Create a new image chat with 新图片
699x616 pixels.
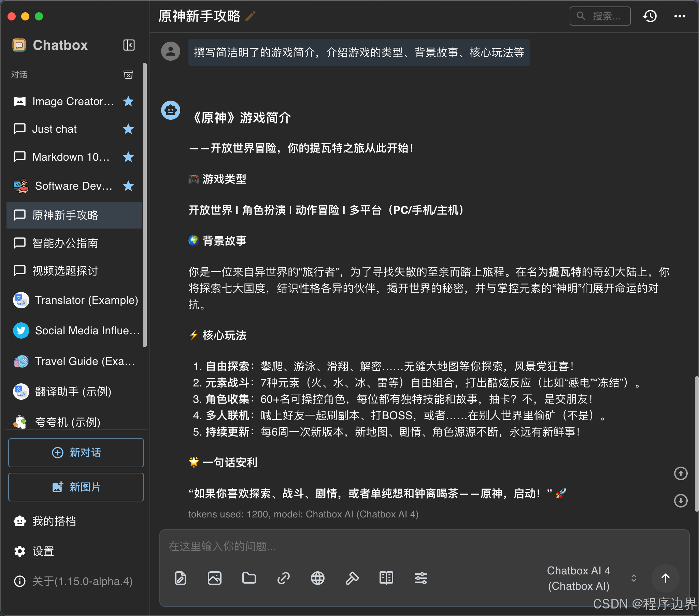(76, 487)
